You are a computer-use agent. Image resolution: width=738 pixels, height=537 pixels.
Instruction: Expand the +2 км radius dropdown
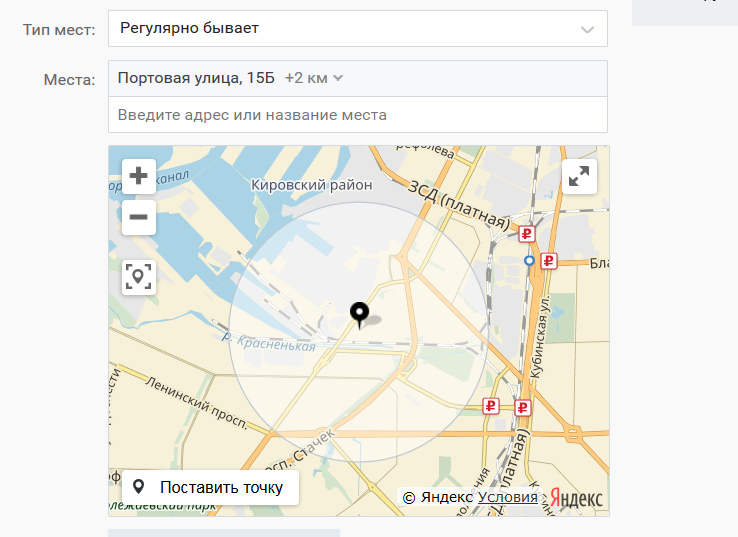tap(314, 78)
